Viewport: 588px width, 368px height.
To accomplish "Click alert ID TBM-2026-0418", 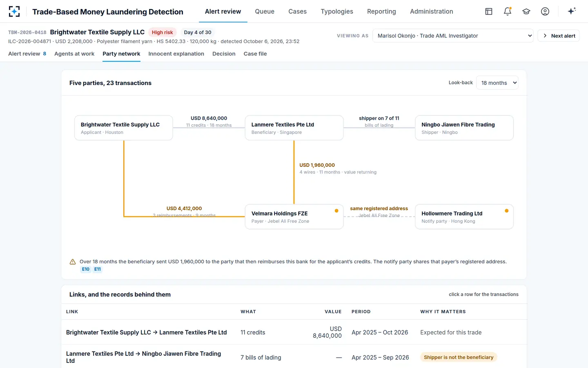I will (x=27, y=32).
